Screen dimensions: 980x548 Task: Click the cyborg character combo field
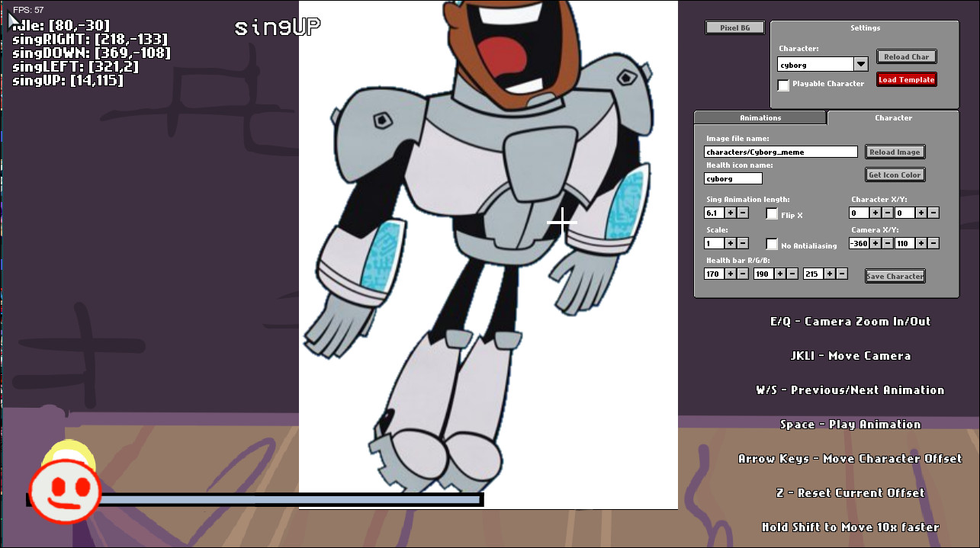point(815,65)
